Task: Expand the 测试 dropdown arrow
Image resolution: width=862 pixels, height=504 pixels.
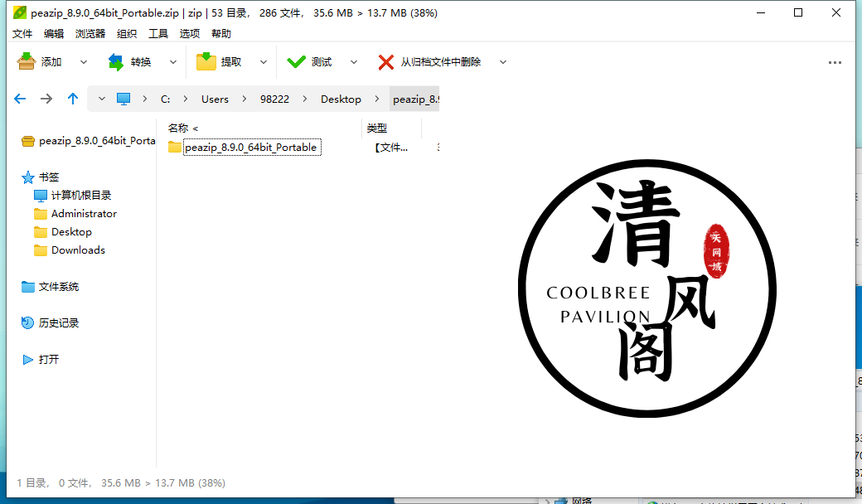Action: point(353,62)
